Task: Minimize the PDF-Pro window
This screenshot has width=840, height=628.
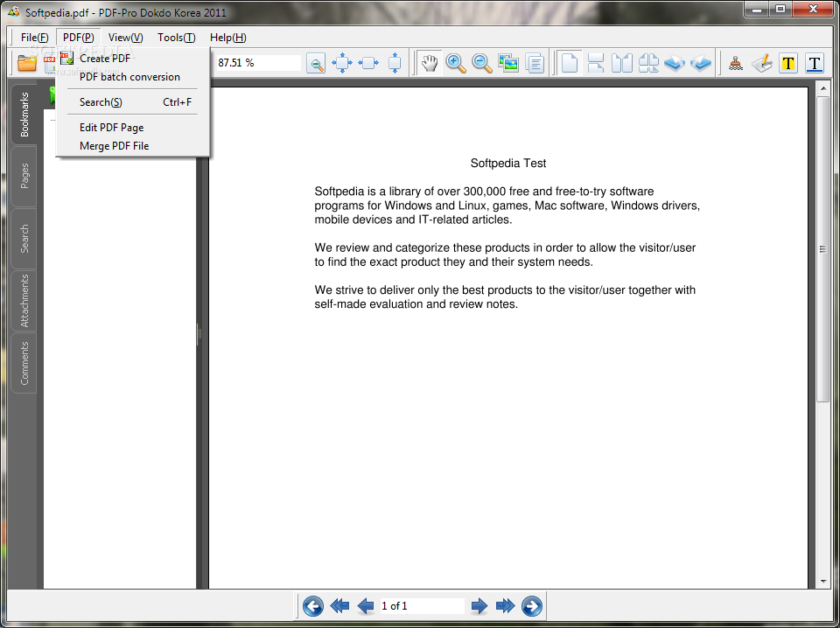Action: tap(758, 9)
